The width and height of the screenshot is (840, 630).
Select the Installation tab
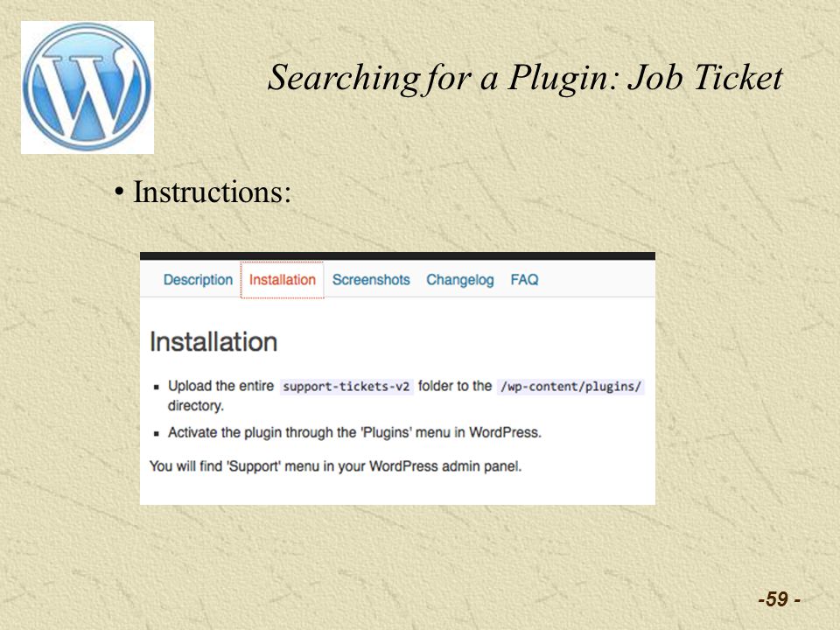pyautogui.click(x=283, y=280)
